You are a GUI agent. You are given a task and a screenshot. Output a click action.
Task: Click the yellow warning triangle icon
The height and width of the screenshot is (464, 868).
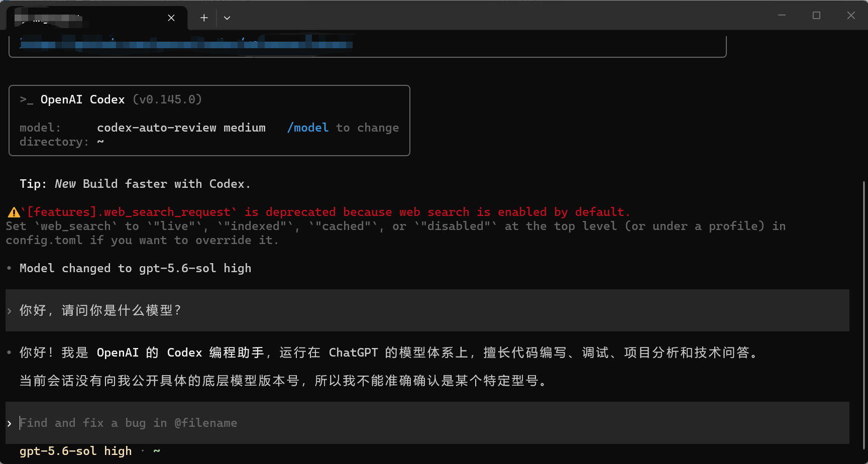(14, 212)
